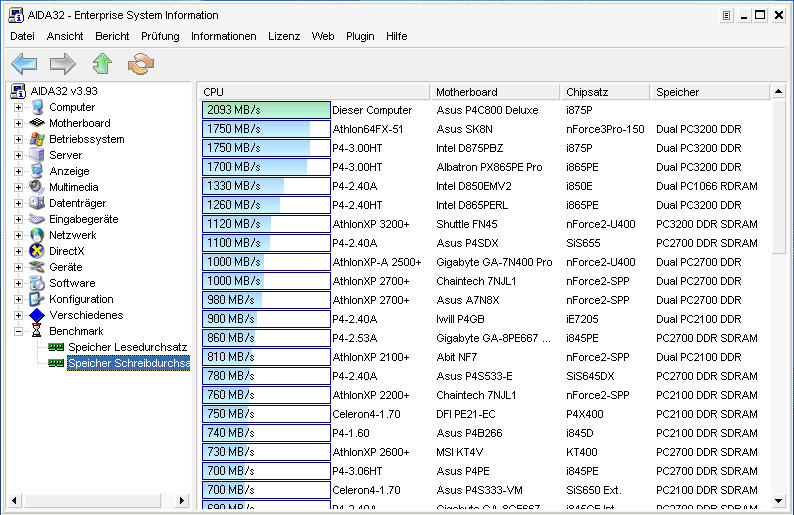Click the Datenträger drive icon
The height and width of the screenshot is (515, 794).
tap(37, 203)
